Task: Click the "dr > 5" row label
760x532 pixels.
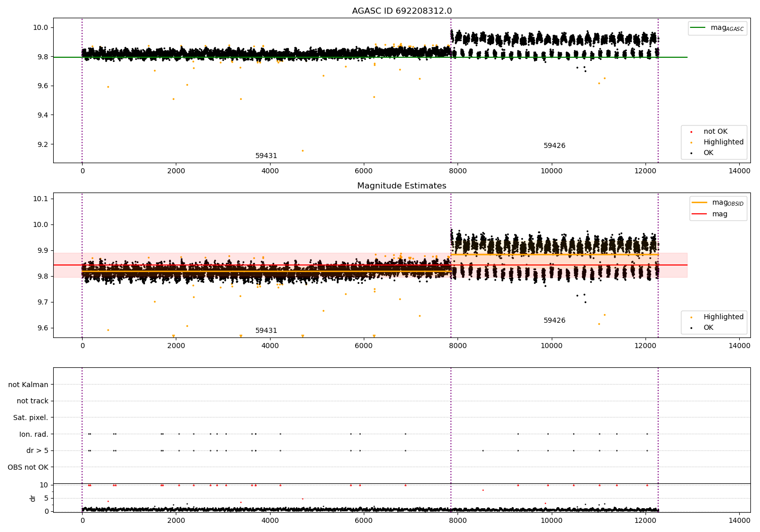Action: pos(37,450)
